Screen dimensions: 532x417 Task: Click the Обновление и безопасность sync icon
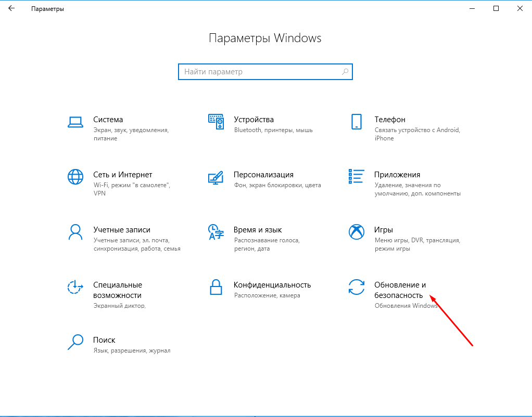[x=356, y=287]
